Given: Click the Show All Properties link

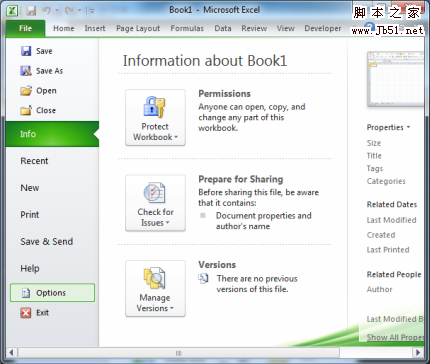Looking at the screenshot, I should (x=395, y=337).
